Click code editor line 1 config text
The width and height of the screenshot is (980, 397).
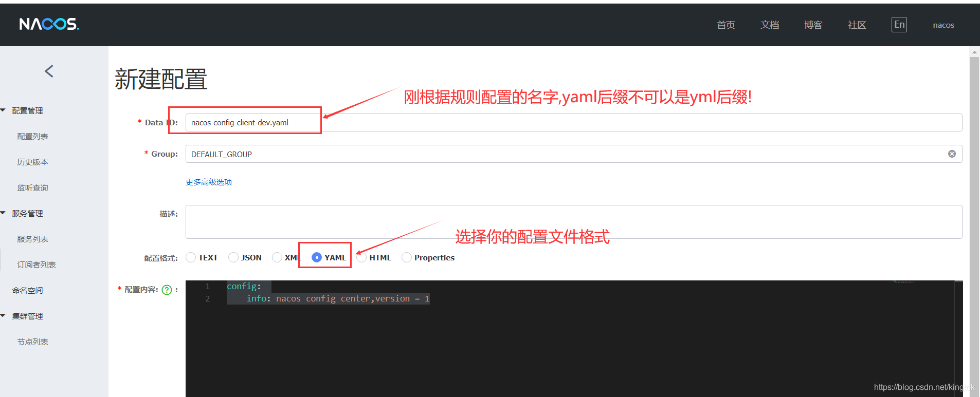pyautogui.click(x=244, y=286)
